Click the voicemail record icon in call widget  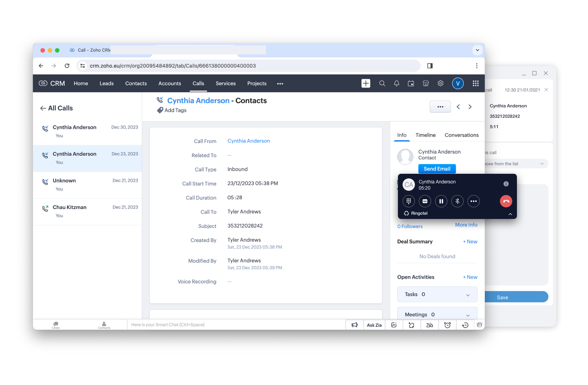(x=425, y=201)
